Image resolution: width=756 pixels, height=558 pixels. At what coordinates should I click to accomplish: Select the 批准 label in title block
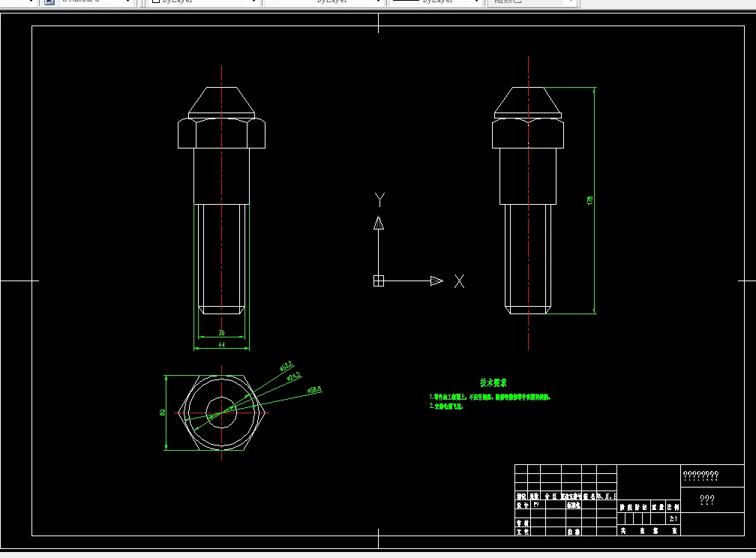click(574, 532)
